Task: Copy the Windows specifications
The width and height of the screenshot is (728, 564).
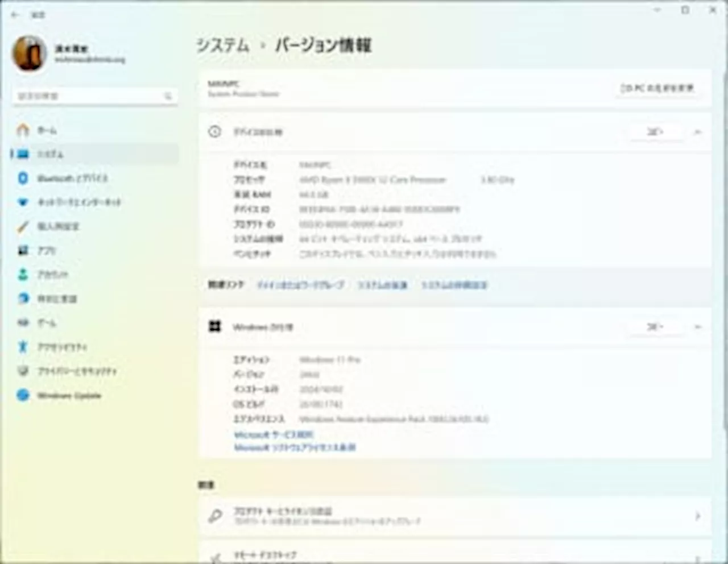Action: [x=655, y=327]
